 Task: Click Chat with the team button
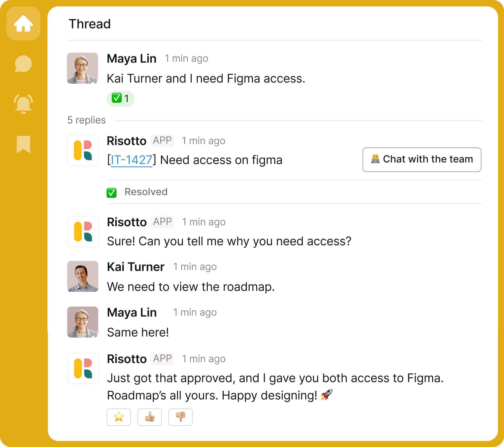tap(422, 160)
